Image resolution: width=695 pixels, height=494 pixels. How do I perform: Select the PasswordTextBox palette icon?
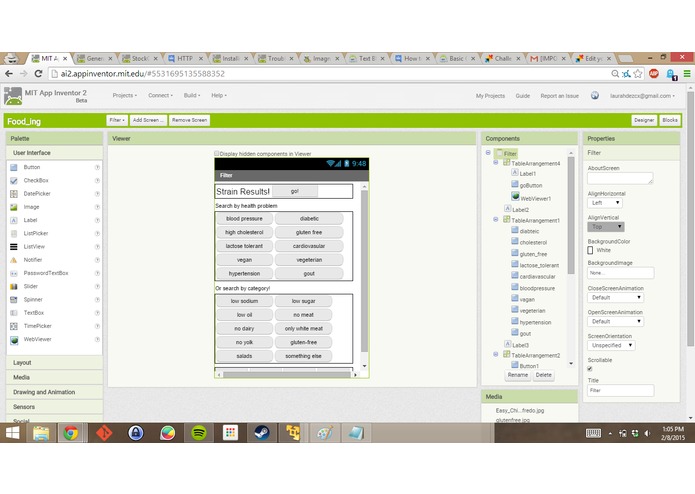pyautogui.click(x=14, y=273)
